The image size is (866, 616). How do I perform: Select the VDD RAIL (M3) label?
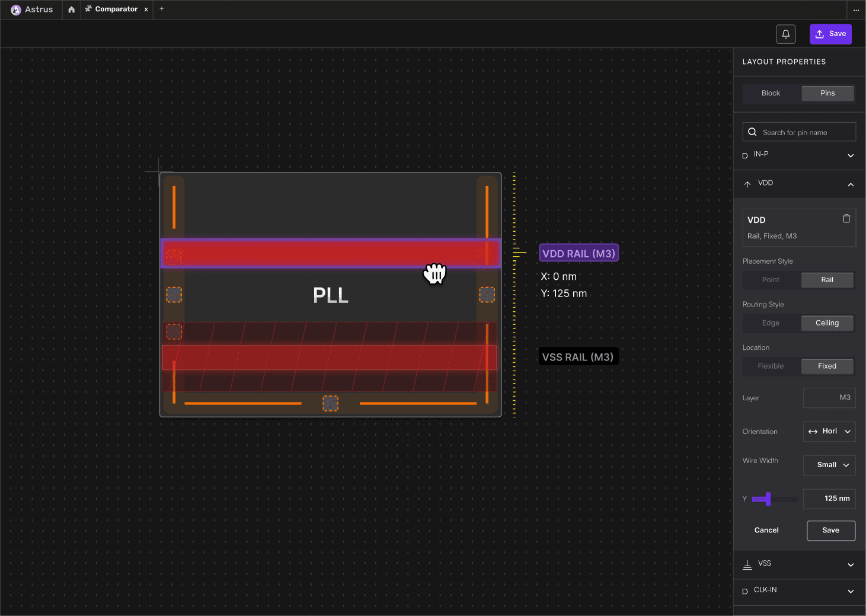(579, 253)
